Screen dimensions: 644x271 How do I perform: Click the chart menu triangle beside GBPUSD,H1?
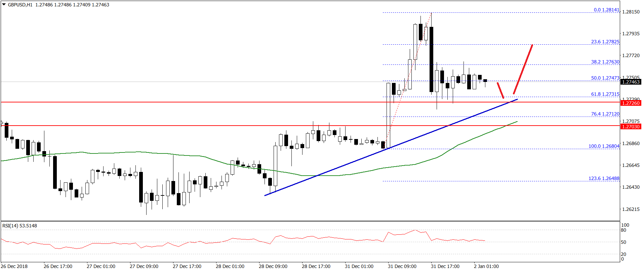point(4,5)
